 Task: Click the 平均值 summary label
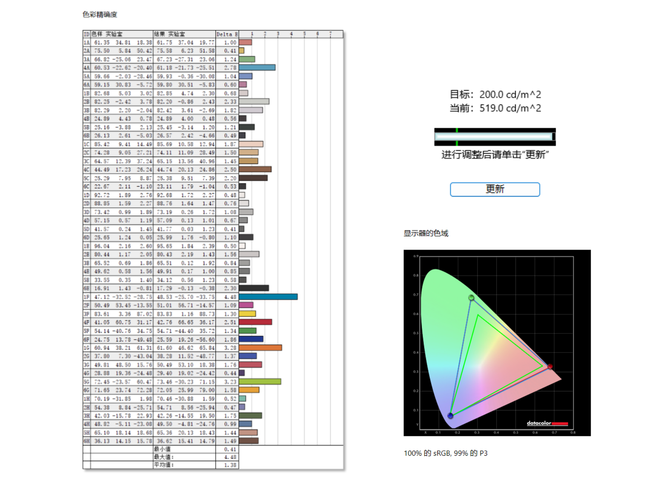(164, 465)
